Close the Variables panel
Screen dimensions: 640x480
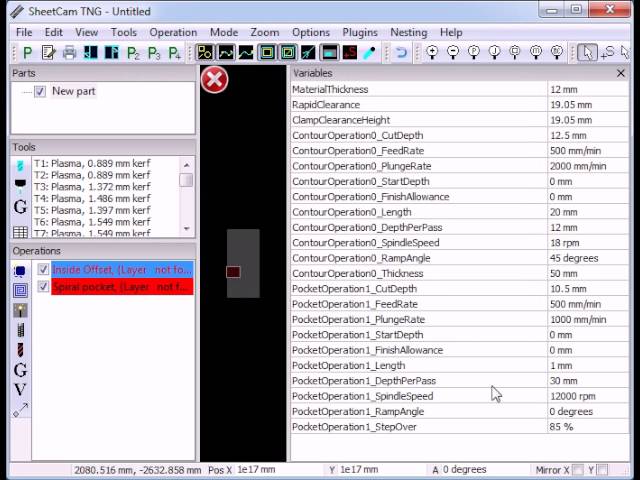tap(621, 73)
